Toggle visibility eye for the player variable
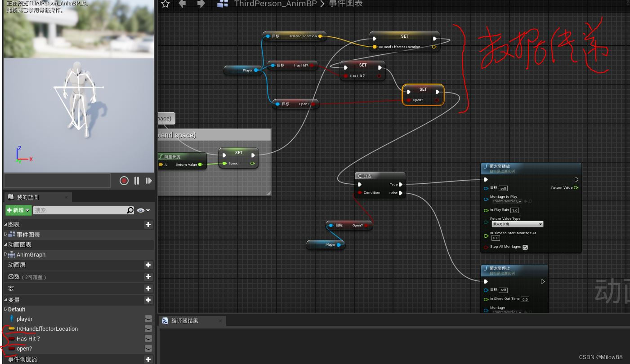The image size is (630, 364). click(148, 319)
